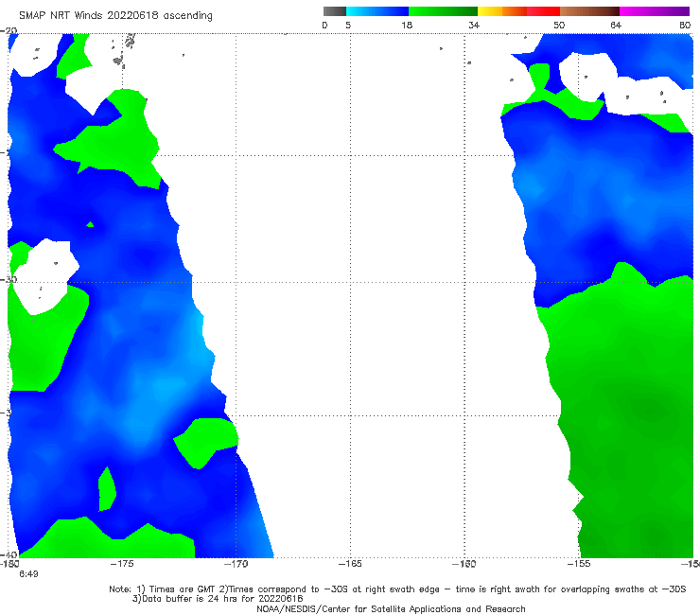
Task: Click the color bar label '5'
Action: [348, 25]
